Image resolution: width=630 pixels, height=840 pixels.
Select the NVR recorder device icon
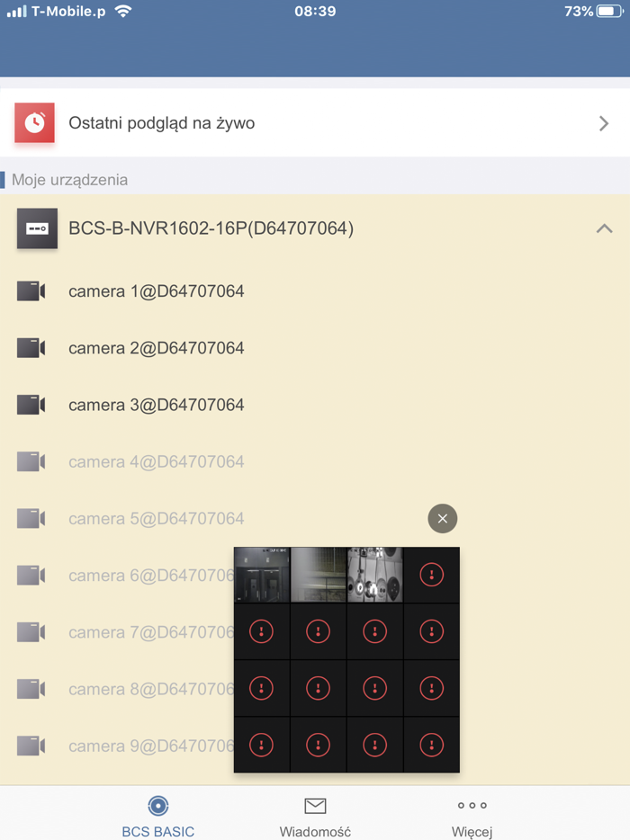click(x=37, y=228)
